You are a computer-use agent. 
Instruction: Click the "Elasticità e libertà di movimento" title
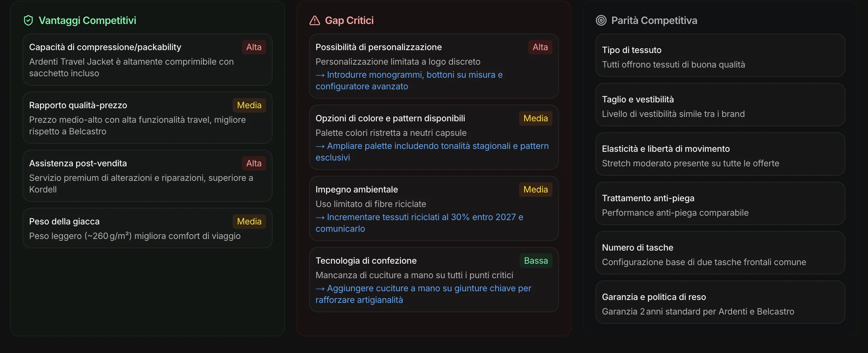click(666, 149)
